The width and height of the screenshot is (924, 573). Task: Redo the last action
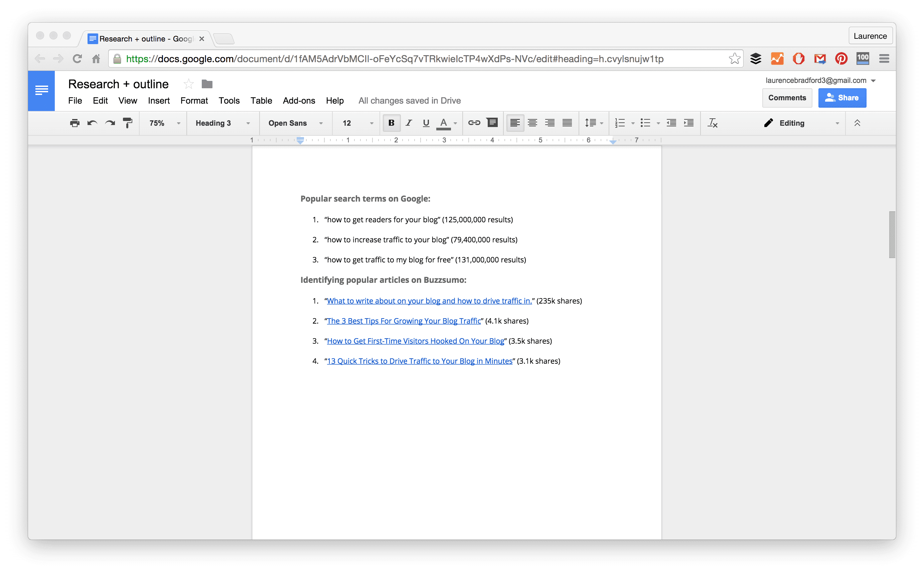[x=110, y=123]
